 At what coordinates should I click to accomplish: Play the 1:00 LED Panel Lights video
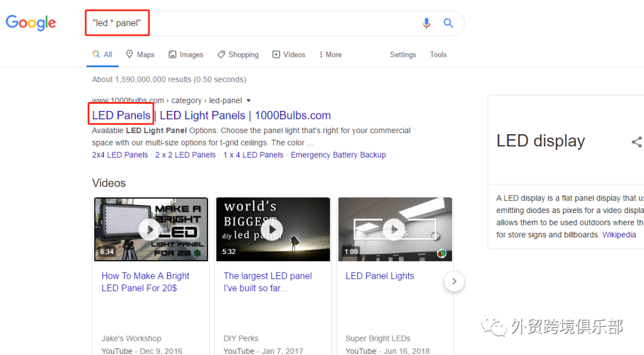click(395, 229)
